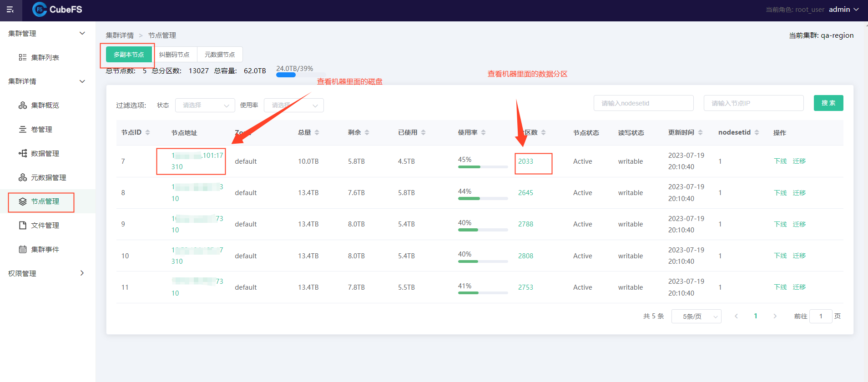Open 文件管理 file icon entry

coord(22,226)
